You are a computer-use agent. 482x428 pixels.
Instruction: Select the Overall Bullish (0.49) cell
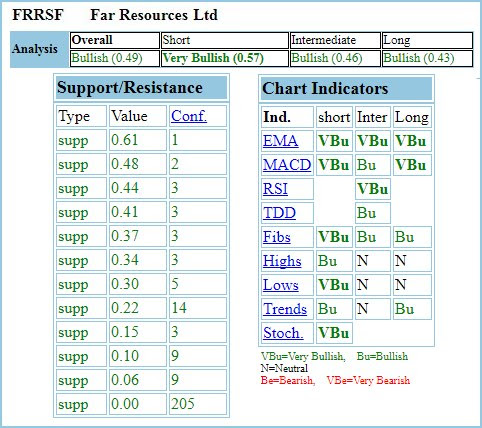click(x=115, y=58)
